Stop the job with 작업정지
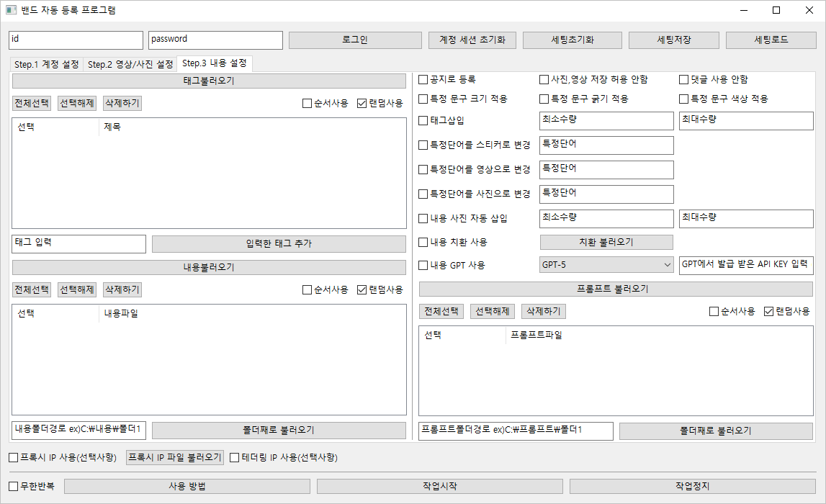This screenshot has height=504, width=826. point(692,486)
